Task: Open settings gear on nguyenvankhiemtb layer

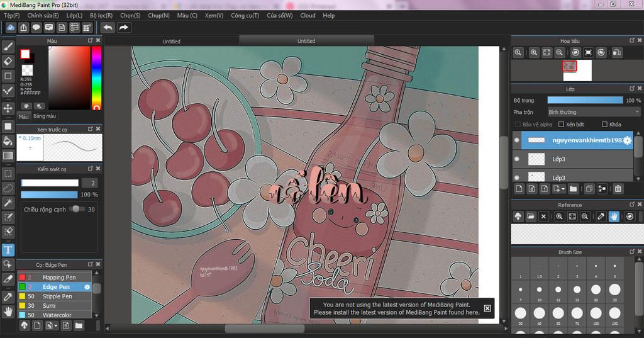Action: pos(627,140)
